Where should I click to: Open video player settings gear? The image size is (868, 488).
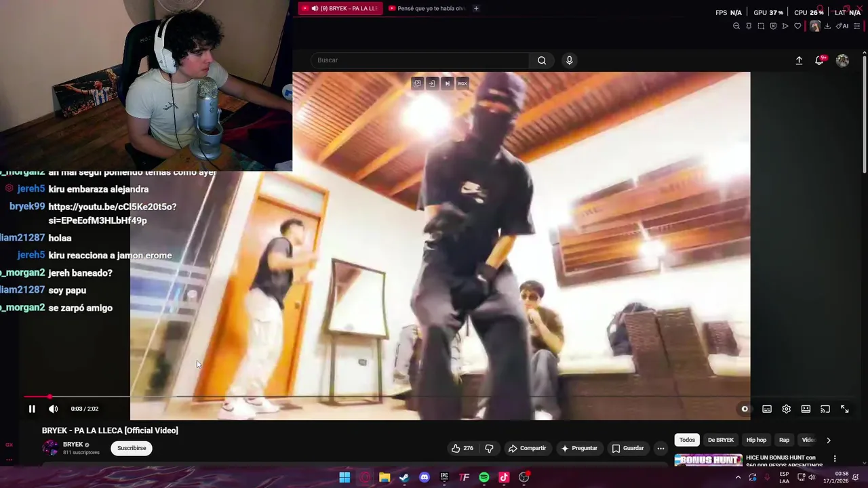pos(787,409)
